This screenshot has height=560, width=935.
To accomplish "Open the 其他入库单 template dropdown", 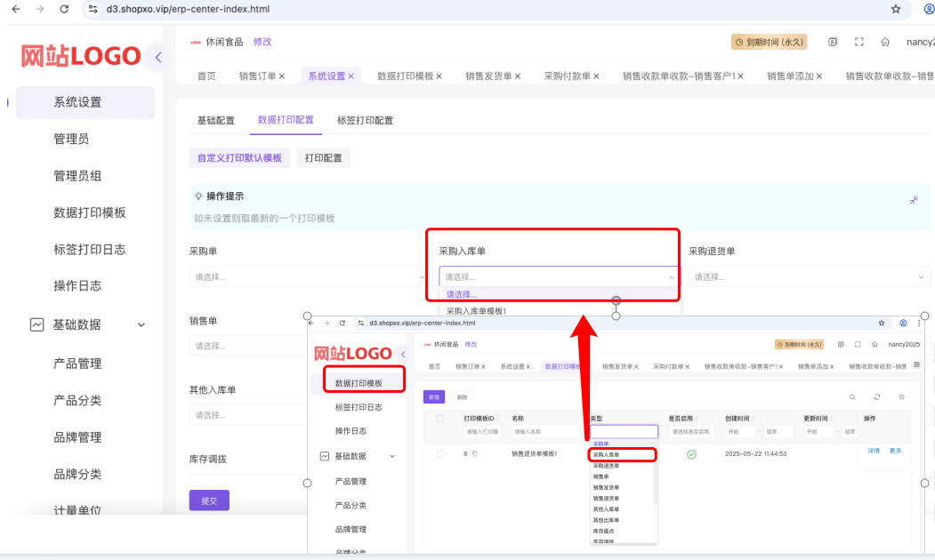I will [248, 414].
